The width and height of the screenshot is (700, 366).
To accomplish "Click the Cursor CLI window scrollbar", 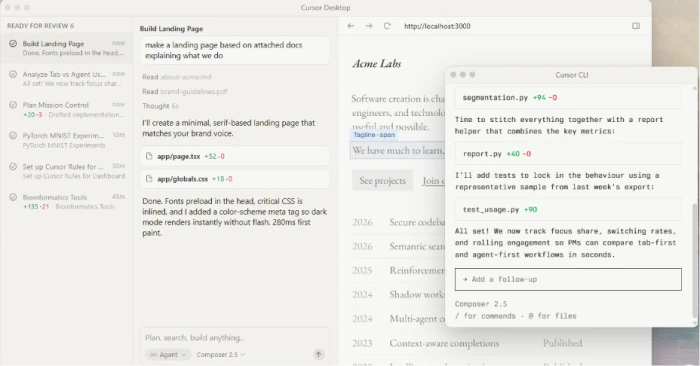I will (x=694, y=261).
